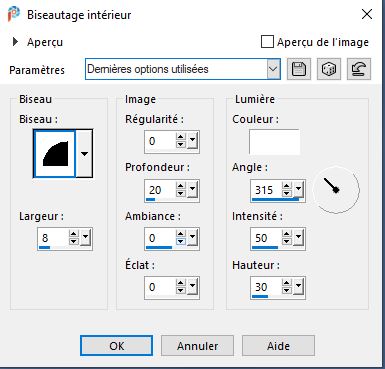
Task: Increase Largeur with the up arrow
Action: point(74,233)
